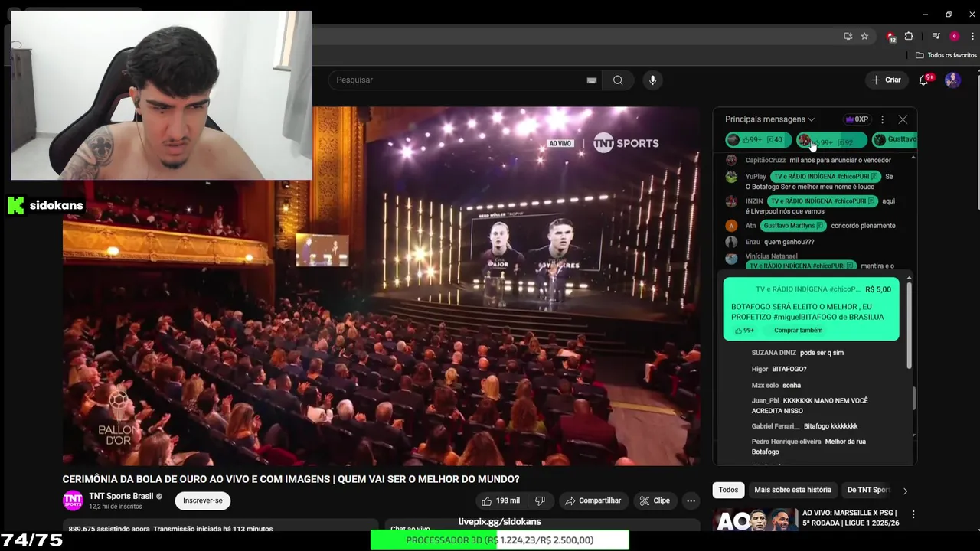Open YouTube notifications bell

924,80
